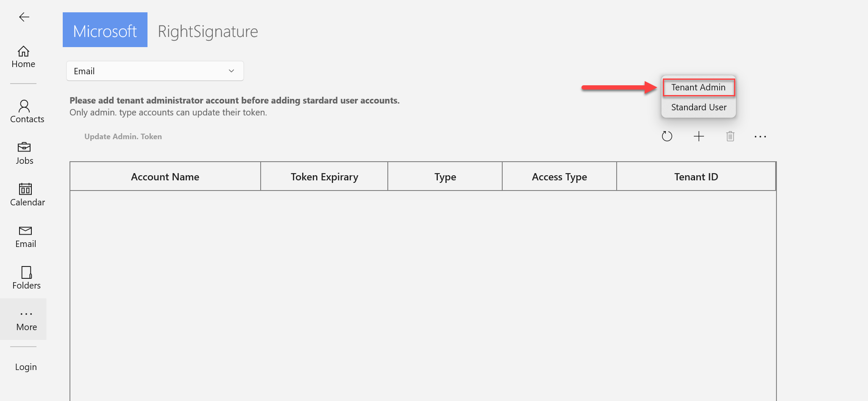Choose Standard User from the popup menu
The width and height of the screenshot is (868, 401).
(x=698, y=107)
